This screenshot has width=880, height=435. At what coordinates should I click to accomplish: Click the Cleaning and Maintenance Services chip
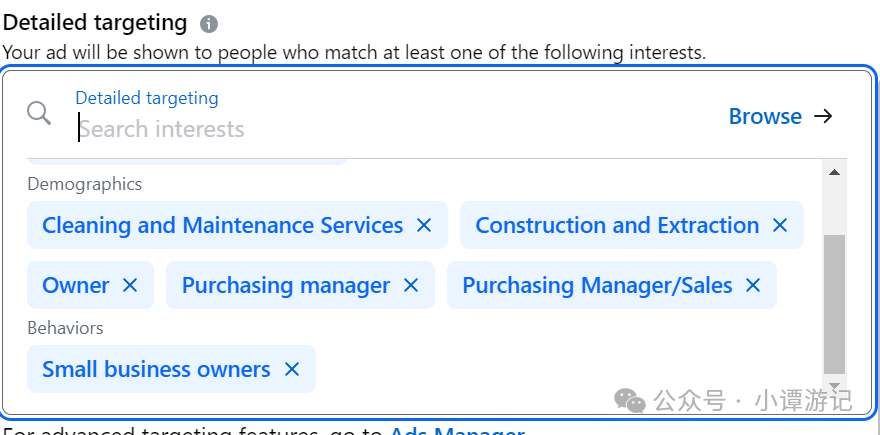click(x=222, y=225)
